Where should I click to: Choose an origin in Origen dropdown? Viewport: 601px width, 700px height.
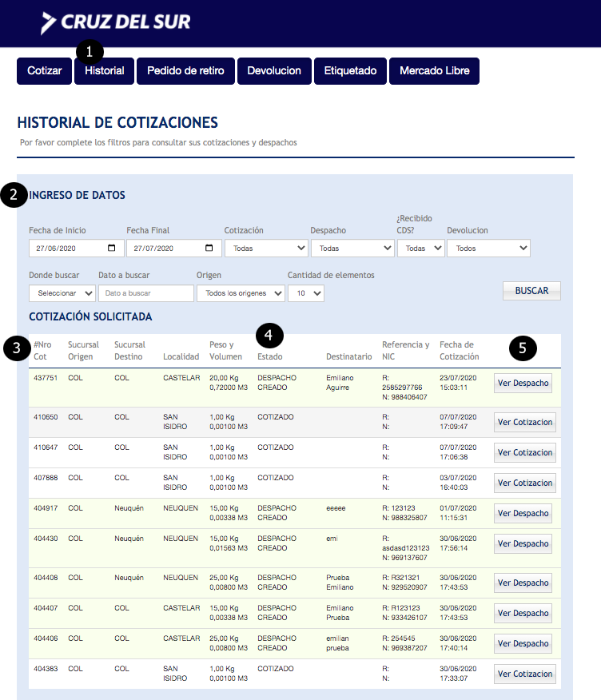(240, 293)
